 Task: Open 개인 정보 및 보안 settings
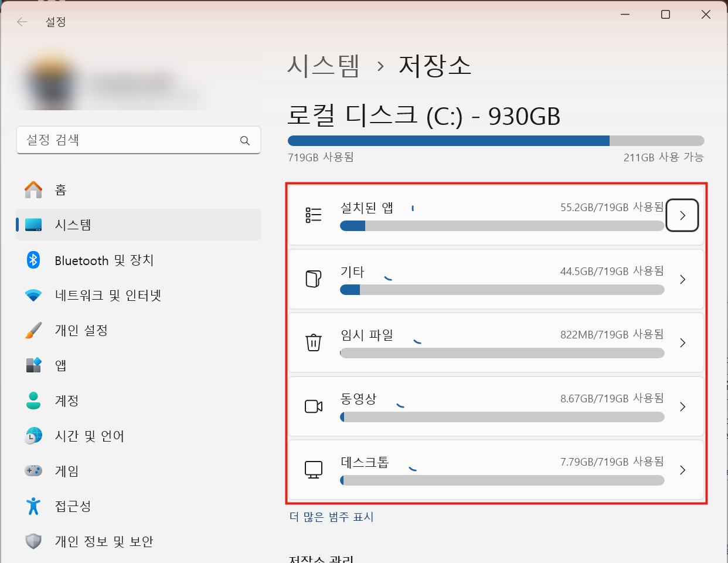coord(138,541)
